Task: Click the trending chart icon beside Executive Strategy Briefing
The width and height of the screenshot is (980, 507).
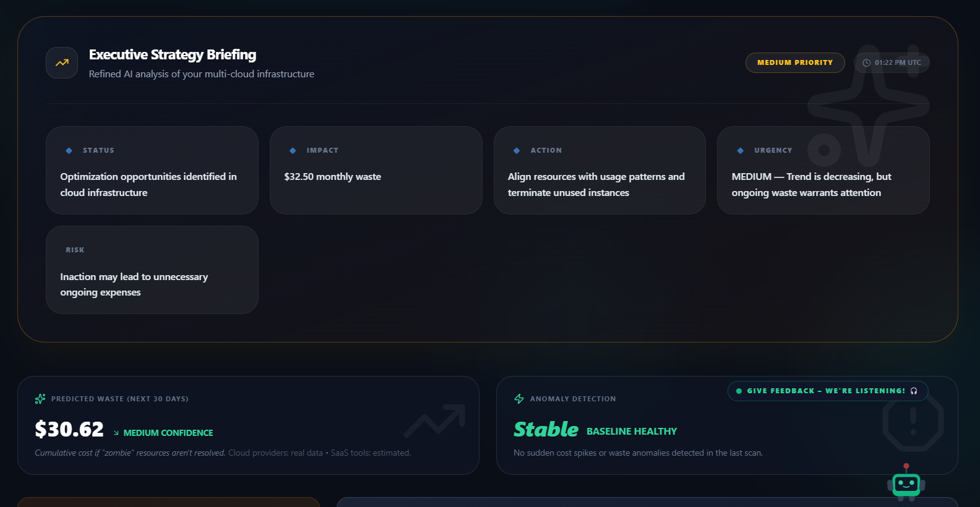Action: (61, 62)
